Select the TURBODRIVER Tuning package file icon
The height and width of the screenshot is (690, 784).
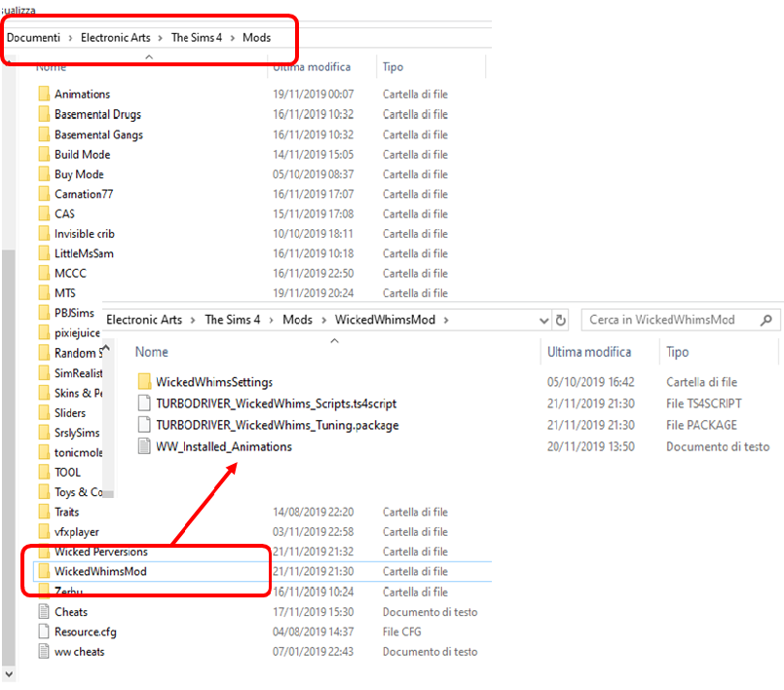point(144,425)
